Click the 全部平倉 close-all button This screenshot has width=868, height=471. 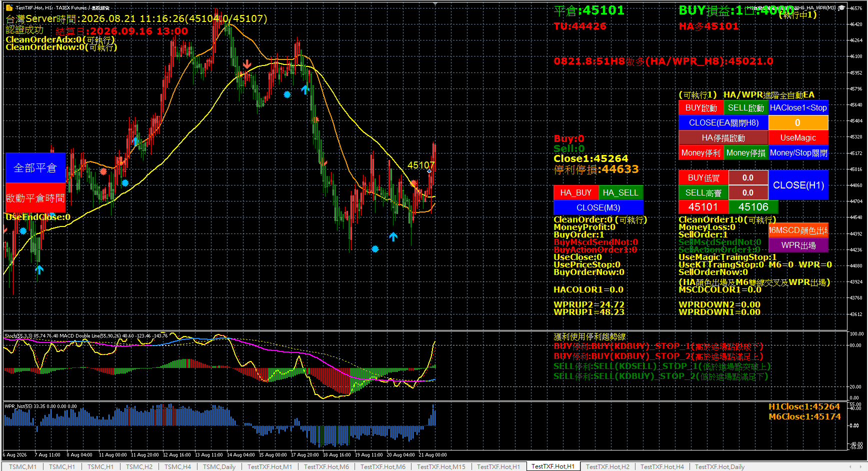pyautogui.click(x=35, y=167)
